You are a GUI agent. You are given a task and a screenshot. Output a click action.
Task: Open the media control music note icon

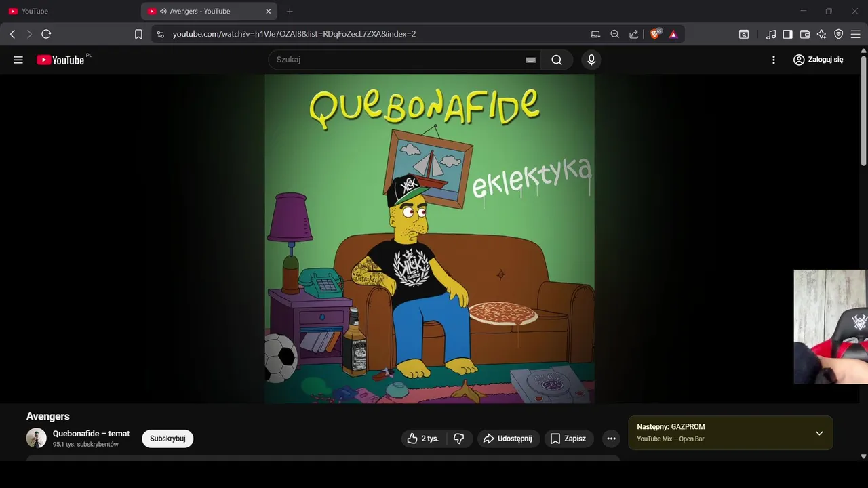(x=771, y=34)
